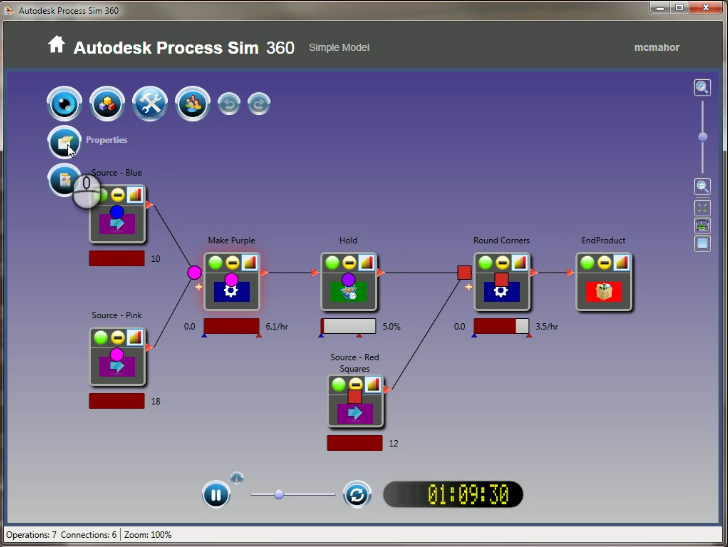Click the Source - Blue red bar showing 10

117,258
